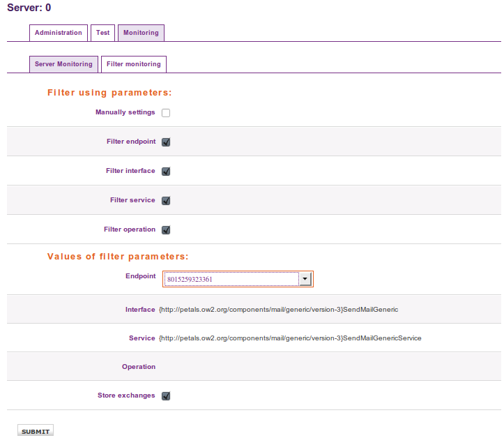Uncheck the Filter endpoint checkbox

tap(166, 142)
